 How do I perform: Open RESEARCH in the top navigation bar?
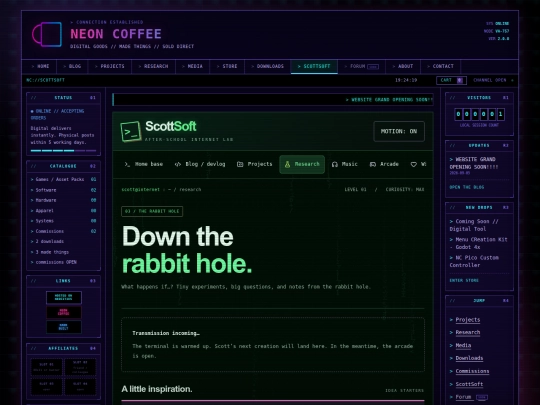coord(153,66)
